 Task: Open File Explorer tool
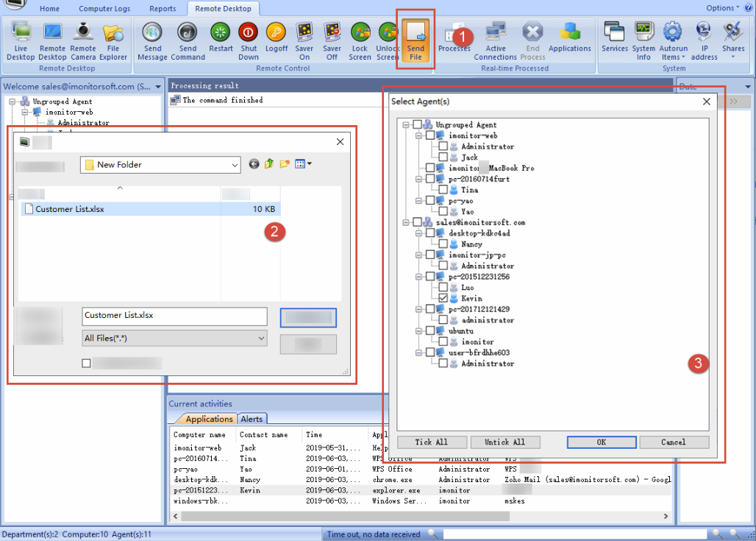pos(113,41)
